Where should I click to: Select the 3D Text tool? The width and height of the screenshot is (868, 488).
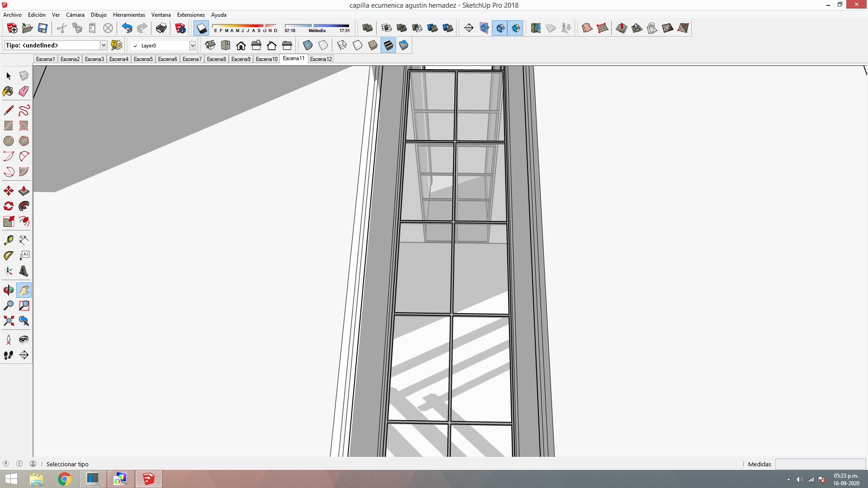[24, 271]
